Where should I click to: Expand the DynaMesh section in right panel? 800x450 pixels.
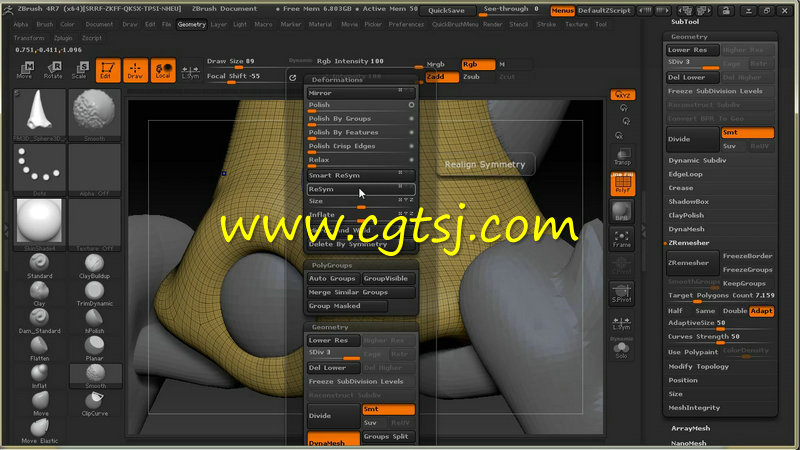pos(686,229)
